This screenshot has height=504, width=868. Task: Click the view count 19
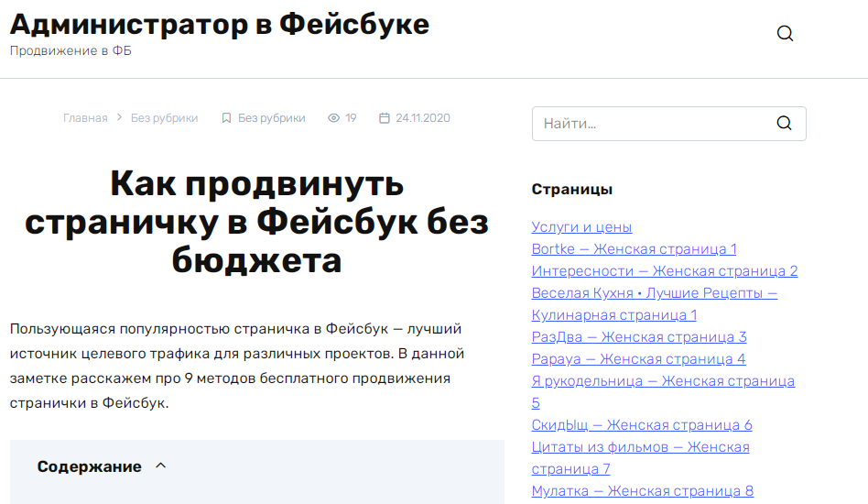coord(351,118)
